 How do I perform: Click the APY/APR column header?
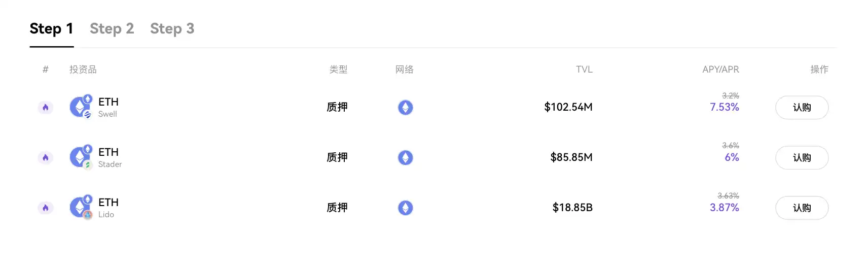pyautogui.click(x=720, y=70)
